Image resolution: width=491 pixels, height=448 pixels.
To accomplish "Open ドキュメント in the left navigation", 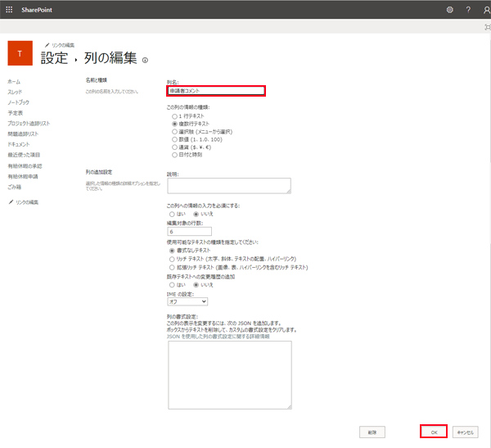I will click(x=19, y=144).
